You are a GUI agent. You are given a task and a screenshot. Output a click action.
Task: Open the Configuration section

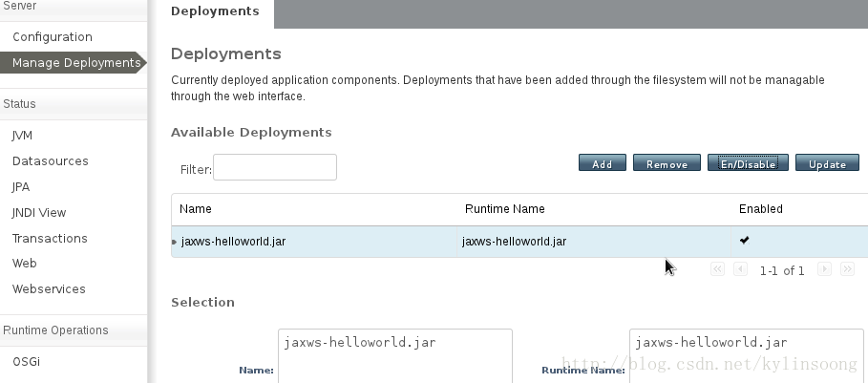pyautogui.click(x=53, y=37)
